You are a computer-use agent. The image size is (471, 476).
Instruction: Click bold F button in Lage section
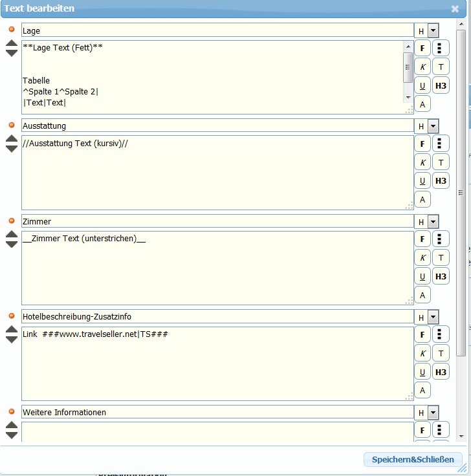tap(422, 48)
